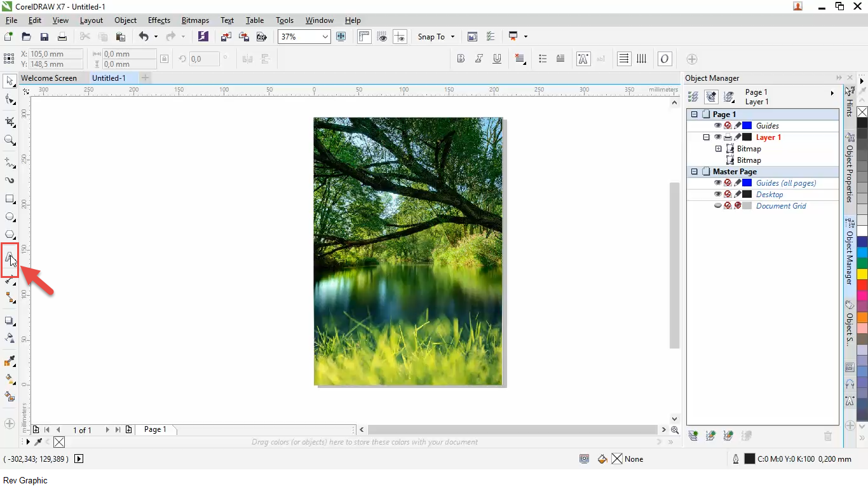
Task: Save the document using the floppy icon
Action: click(x=44, y=37)
